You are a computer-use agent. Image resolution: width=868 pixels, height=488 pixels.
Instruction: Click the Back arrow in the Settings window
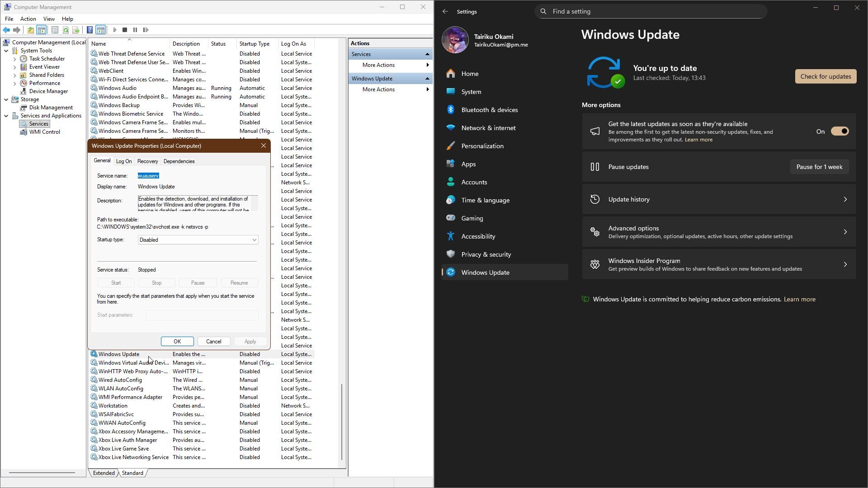coord(445,11)
